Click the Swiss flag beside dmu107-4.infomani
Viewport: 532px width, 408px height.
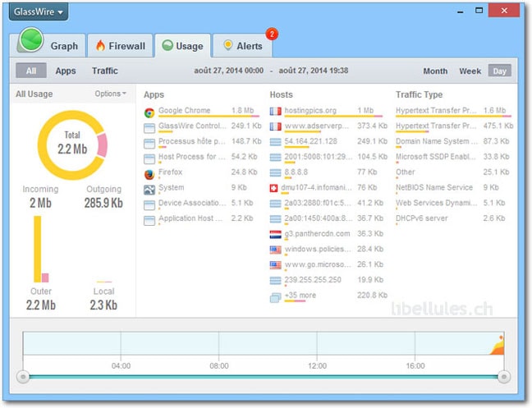click(274, 188)
